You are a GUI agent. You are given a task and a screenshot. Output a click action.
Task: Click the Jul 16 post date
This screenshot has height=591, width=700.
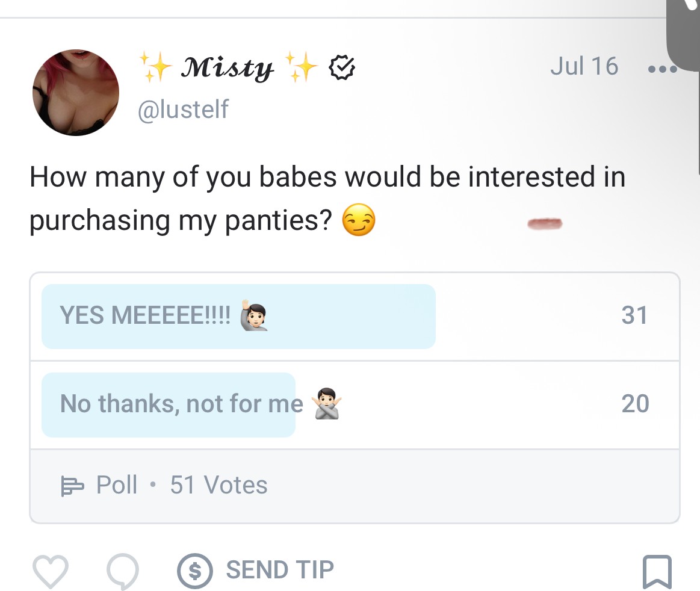[584, 66]
